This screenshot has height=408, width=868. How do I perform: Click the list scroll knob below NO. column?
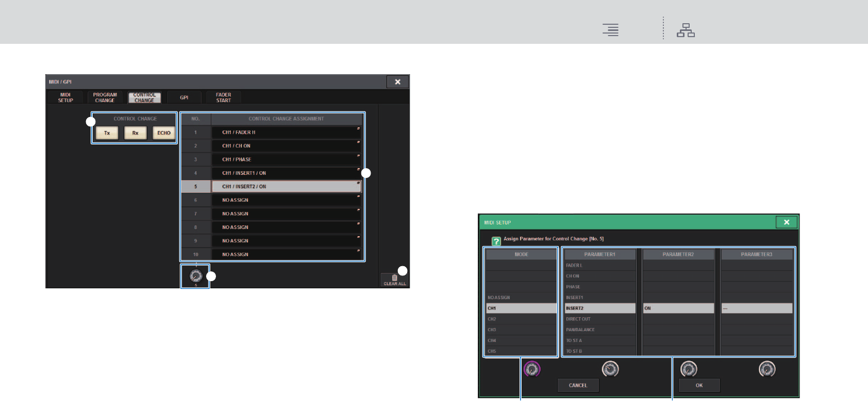196,276
